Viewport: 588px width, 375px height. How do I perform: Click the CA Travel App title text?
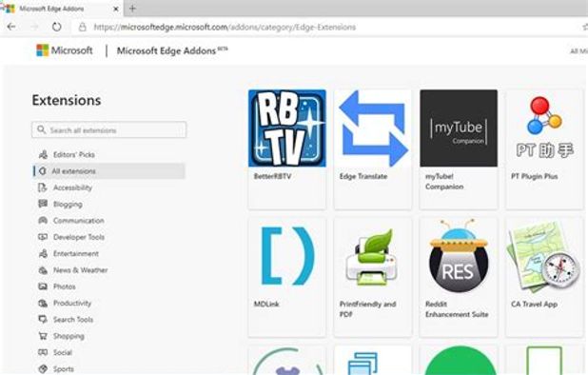[535, 305]
